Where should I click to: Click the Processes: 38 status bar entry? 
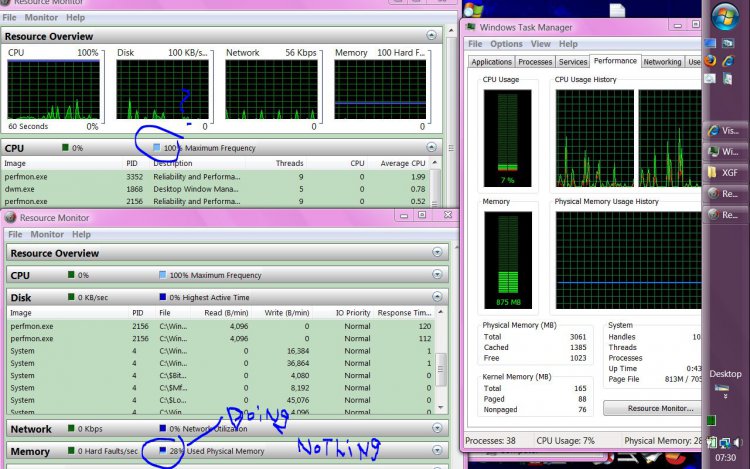coord(491,440)
